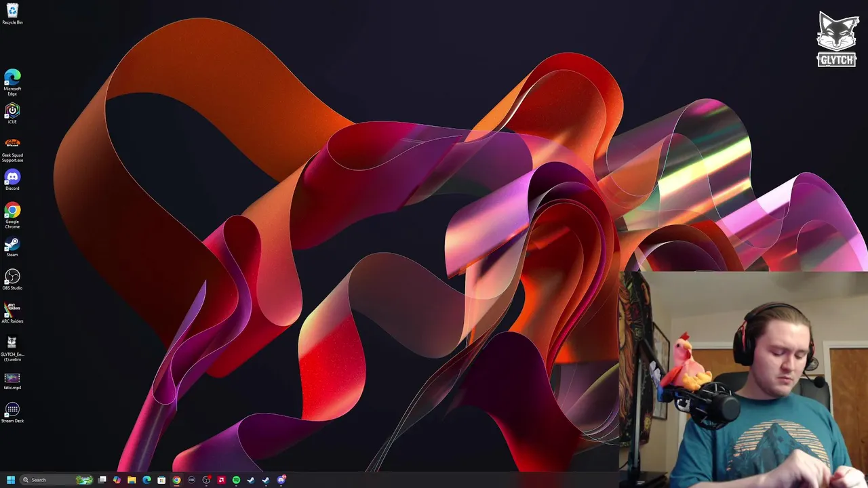Image resolution: width=868 pixels, height=488 pixels.
Task: Open Task View from the taskbar
Action: pos(102,480)
